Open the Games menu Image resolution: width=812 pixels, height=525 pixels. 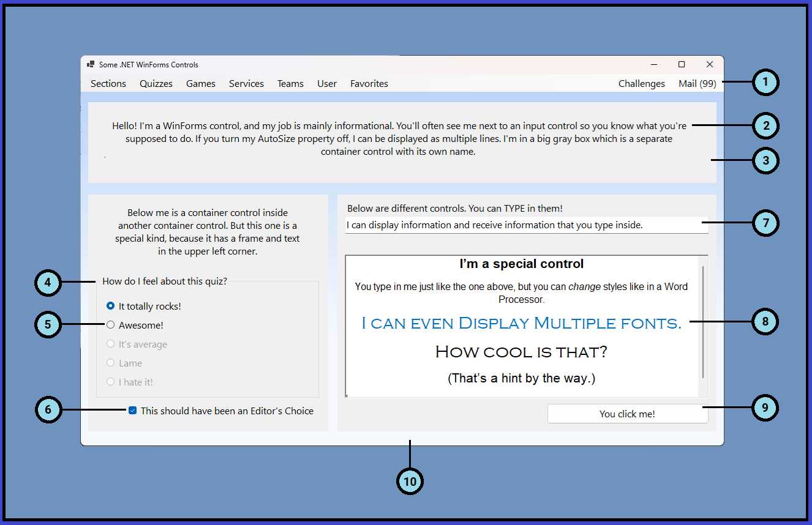(201, 84)
